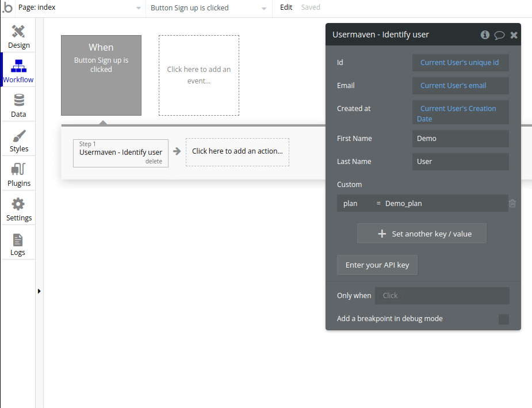532x408 pixels.
Task: Click the info icon in Usermaven panel
Action: (x=485, y=35)
